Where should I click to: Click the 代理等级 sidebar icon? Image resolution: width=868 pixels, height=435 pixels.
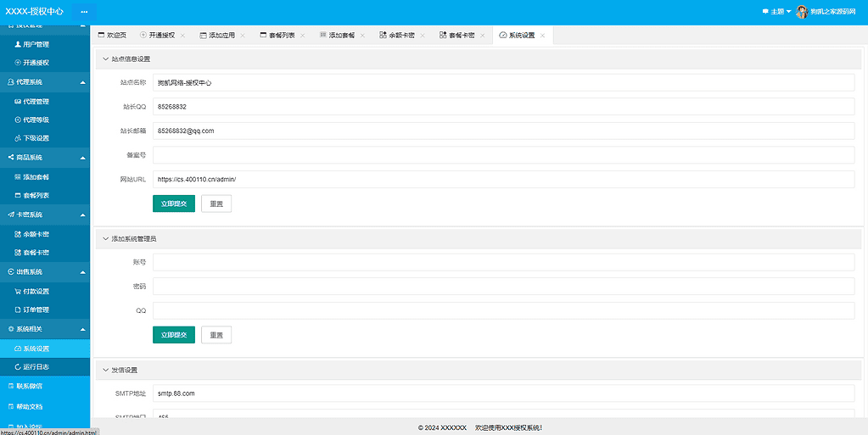click(18, 120)
